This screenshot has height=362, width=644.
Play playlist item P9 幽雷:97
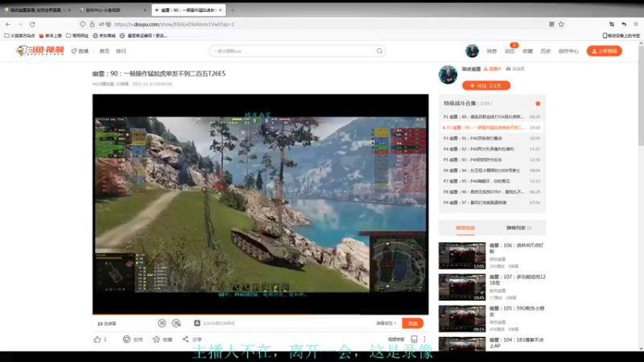492,203
